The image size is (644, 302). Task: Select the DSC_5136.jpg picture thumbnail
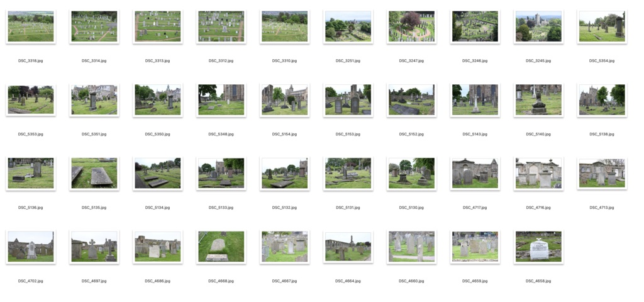pyautogui.click(x=31, y=174)
